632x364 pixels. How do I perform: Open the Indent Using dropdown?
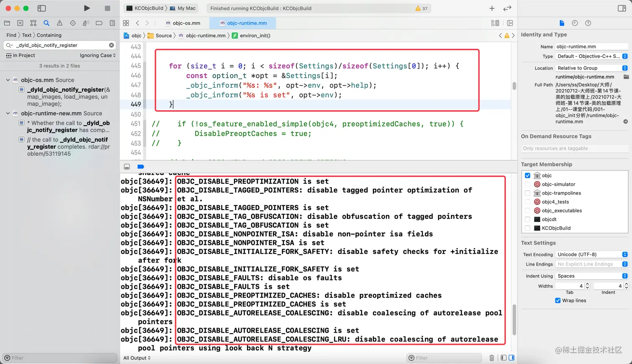(591, 276)
